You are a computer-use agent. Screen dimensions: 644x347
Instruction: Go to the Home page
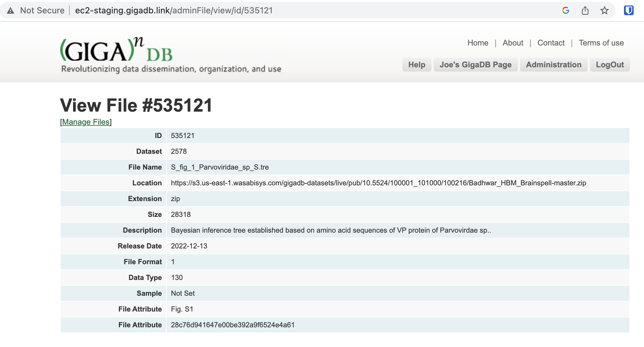click(x=478, y=43)
